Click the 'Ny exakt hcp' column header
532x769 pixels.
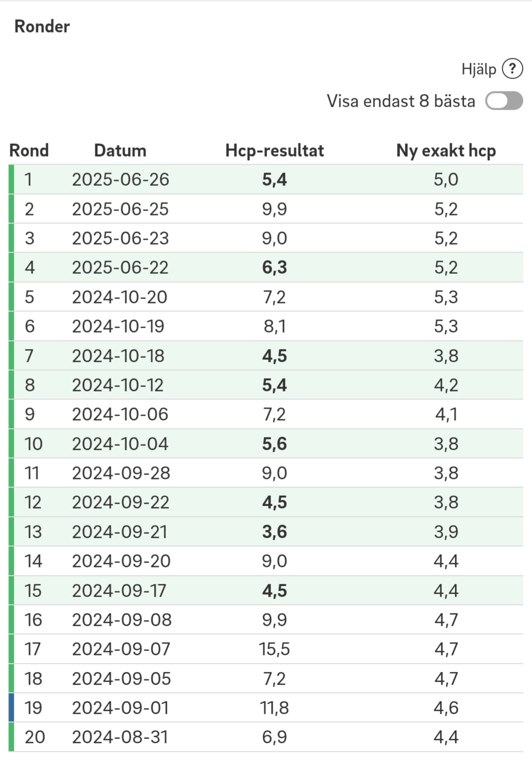coord(446,150)
